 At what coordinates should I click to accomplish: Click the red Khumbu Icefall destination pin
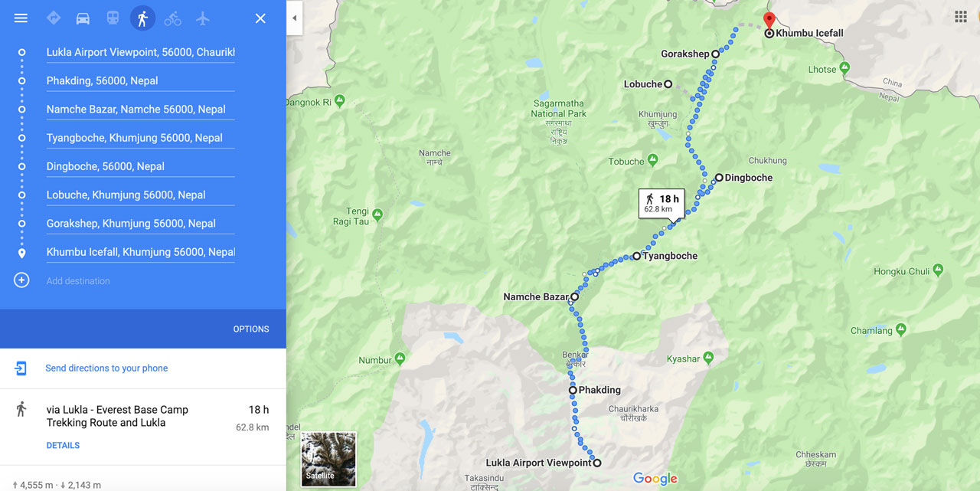(x=769, y=21)
